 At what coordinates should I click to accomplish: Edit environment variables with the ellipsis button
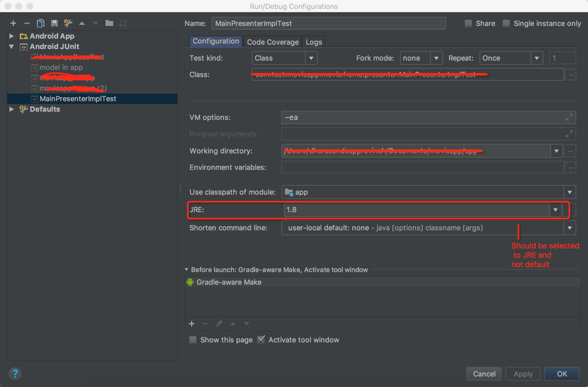click(x=570, y=168)
